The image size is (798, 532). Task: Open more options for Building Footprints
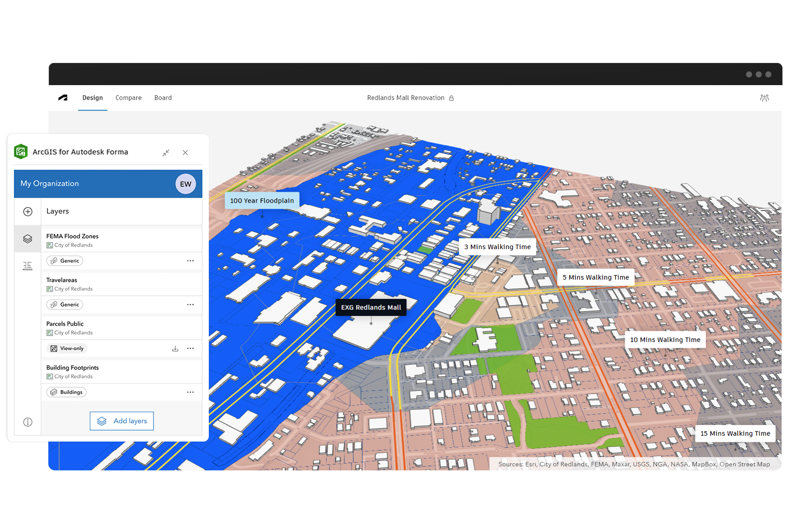(x=190, y=392)
